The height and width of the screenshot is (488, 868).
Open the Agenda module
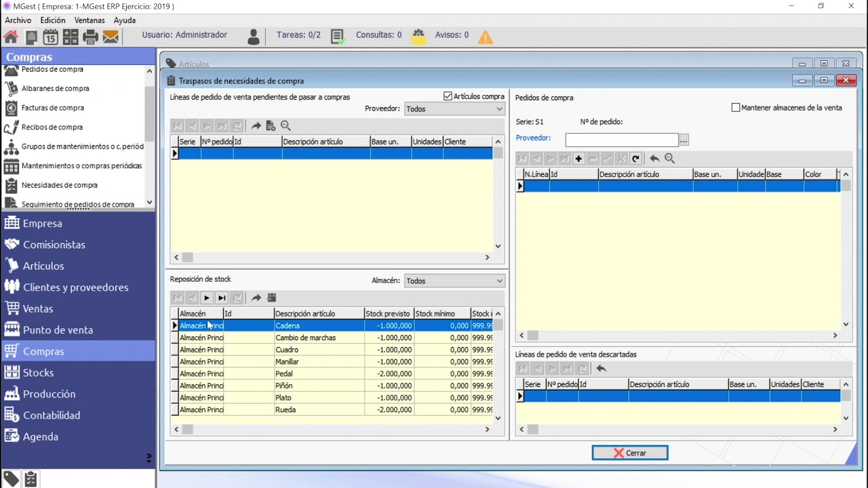pos(77,437)
